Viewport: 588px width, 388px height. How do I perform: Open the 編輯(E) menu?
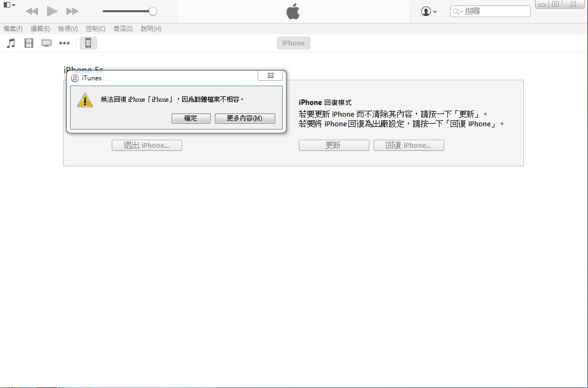(x=40, y=28)
